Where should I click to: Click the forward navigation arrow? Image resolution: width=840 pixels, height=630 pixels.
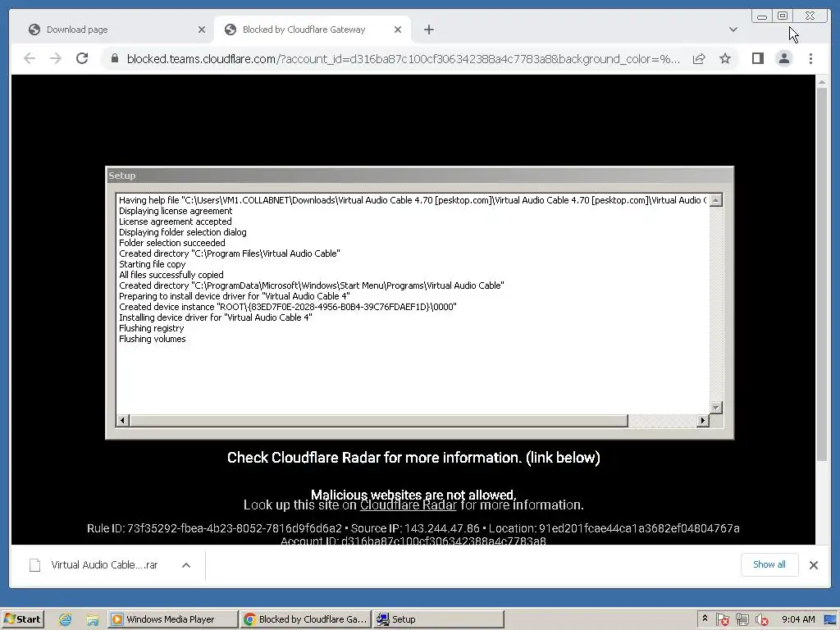56,58
